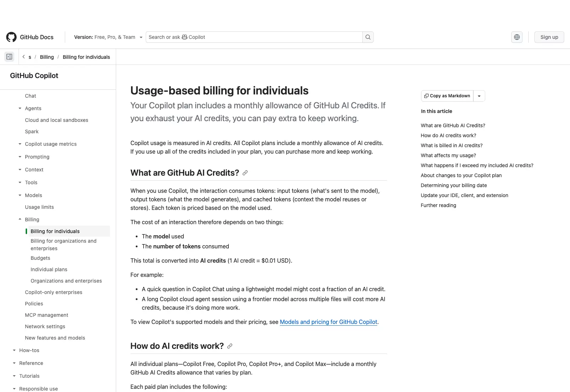Open New features and models item
This screenshot has width=570, height=392.
[55, 338]
